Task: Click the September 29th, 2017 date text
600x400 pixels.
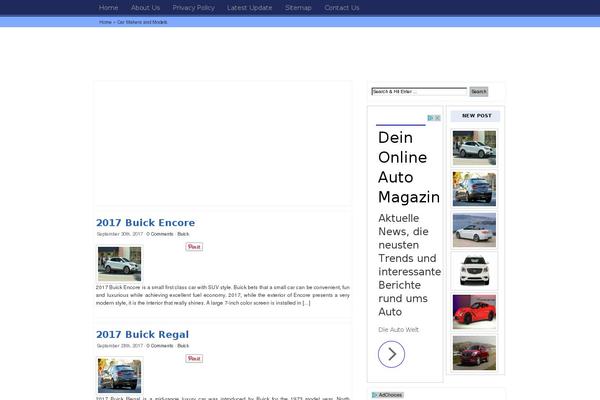Action: pyautogui.click(x=119, y=346)
